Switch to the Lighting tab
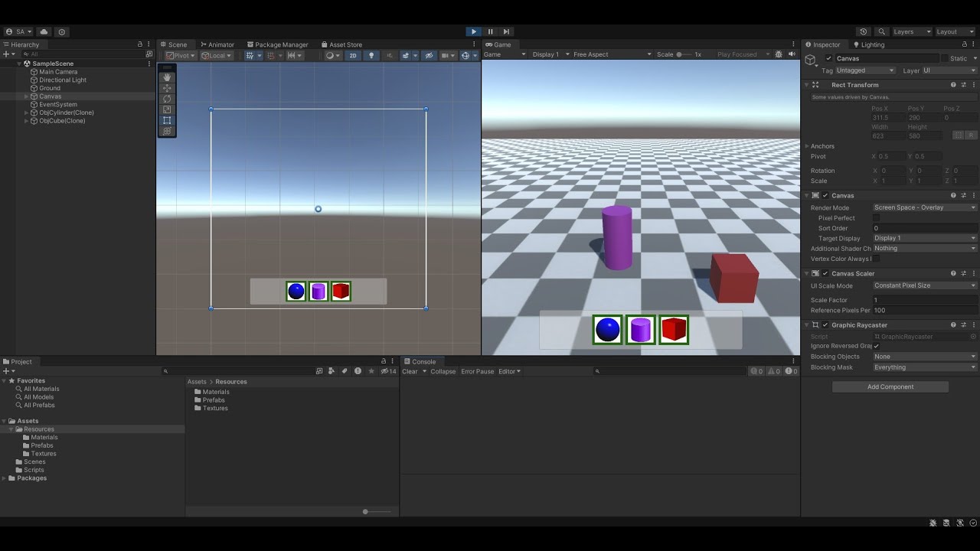This screenshot has height=551, width=980. click(x=868, y=44)
